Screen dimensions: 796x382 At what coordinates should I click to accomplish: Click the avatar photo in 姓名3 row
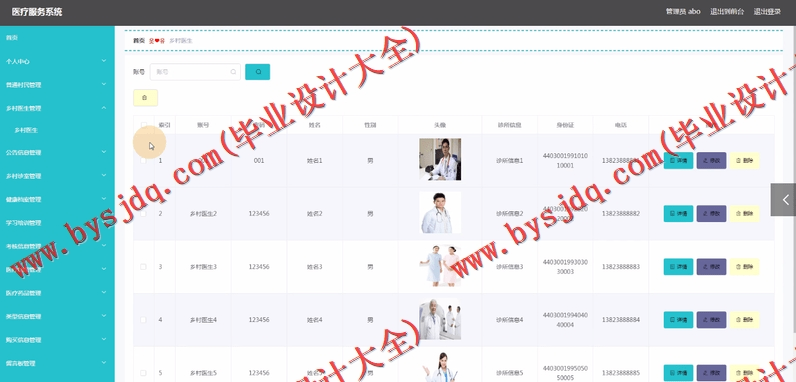coord(440,265)
